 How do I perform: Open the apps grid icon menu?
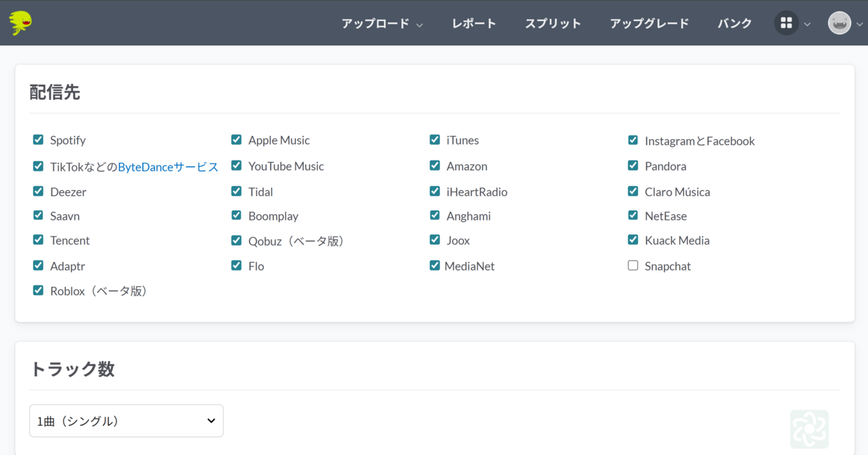(x=786, y=23)
